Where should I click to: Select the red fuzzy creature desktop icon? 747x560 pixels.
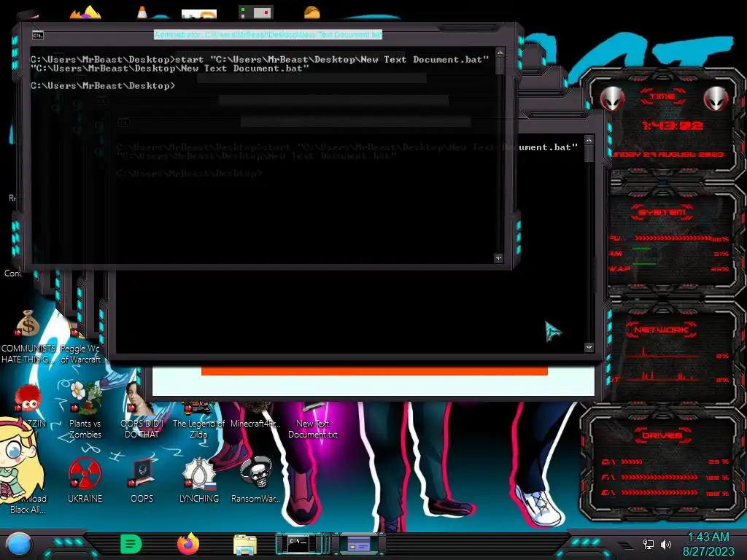click(28, 399)
